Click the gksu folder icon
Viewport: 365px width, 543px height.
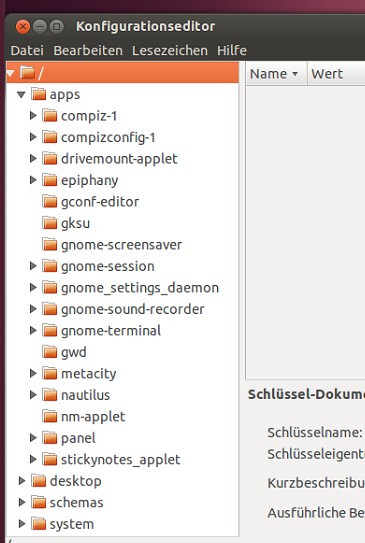pyautogui.click(x=50, y=223)
